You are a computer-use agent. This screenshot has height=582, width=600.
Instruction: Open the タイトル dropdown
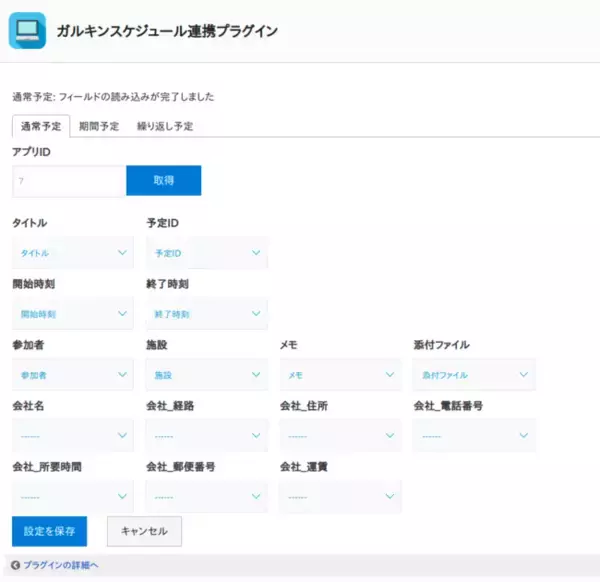coord(72,253)
